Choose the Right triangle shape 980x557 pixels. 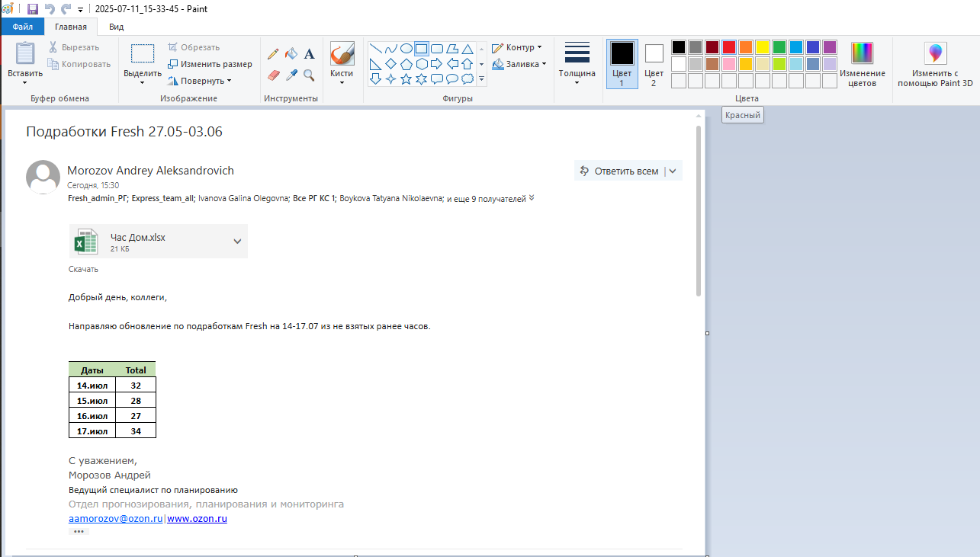(x=375, y=63)
